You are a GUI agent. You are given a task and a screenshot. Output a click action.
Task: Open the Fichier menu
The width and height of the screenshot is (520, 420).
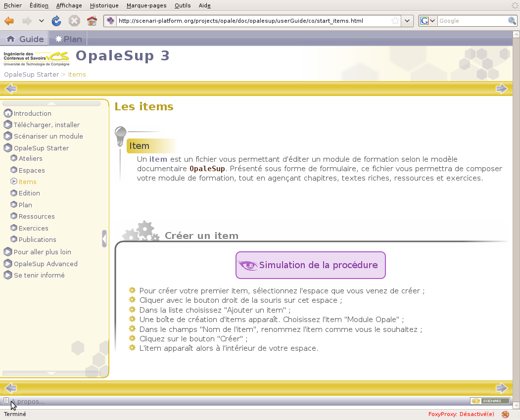12,5
